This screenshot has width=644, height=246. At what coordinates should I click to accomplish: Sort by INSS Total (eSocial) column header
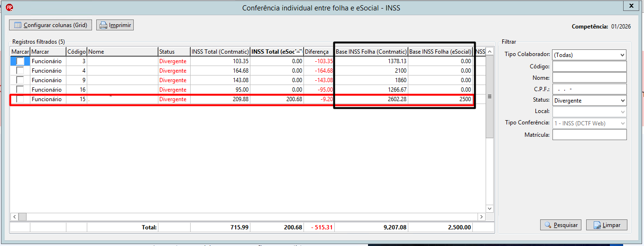coord(277,52)
